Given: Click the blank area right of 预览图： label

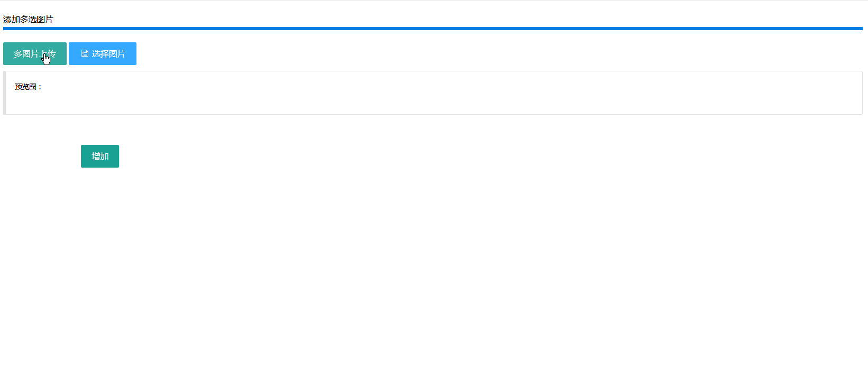Looking at the screenshot, I should (x=450, y=87).
